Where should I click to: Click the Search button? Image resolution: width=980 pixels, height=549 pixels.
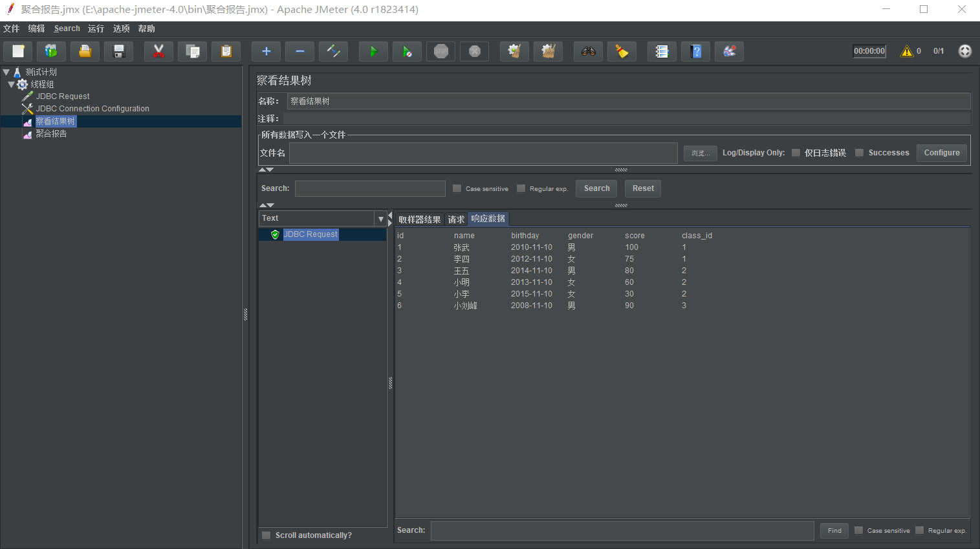596,188
